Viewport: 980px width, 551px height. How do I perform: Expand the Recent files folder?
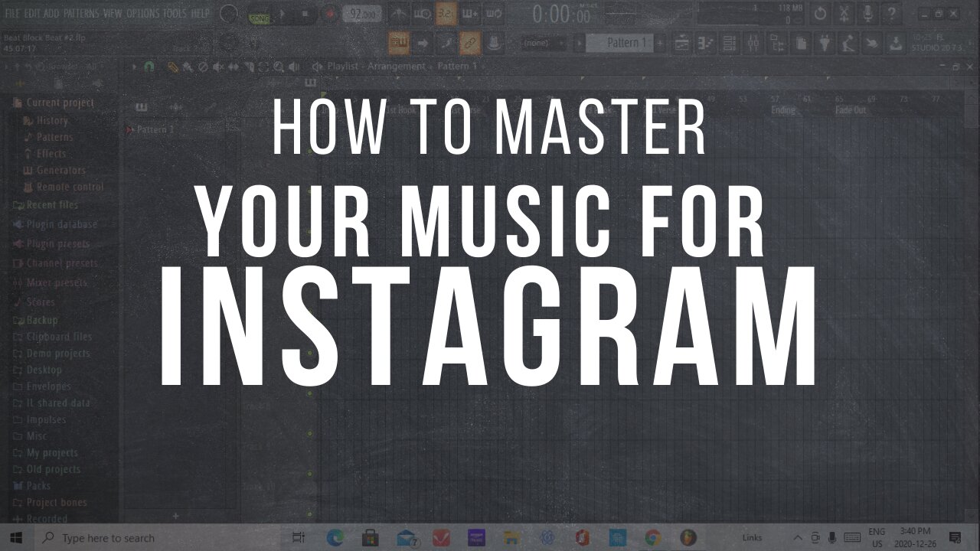pos(45,205)
